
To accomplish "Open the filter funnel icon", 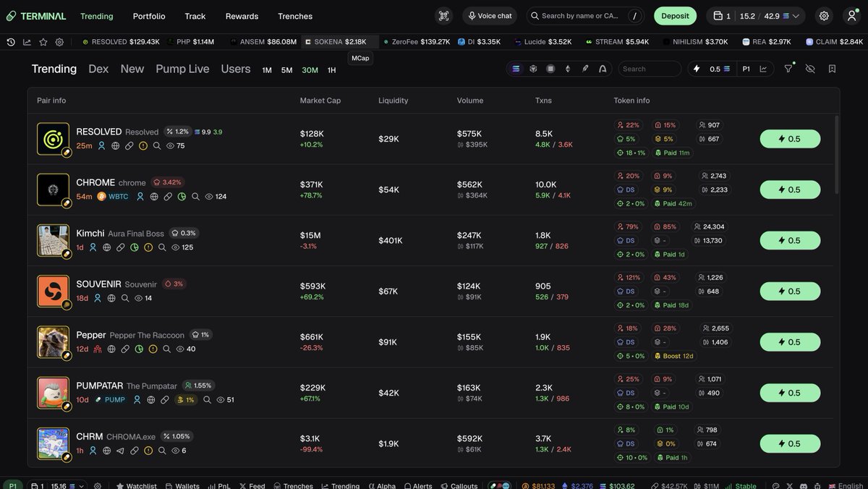I will (x=788, y=69).
